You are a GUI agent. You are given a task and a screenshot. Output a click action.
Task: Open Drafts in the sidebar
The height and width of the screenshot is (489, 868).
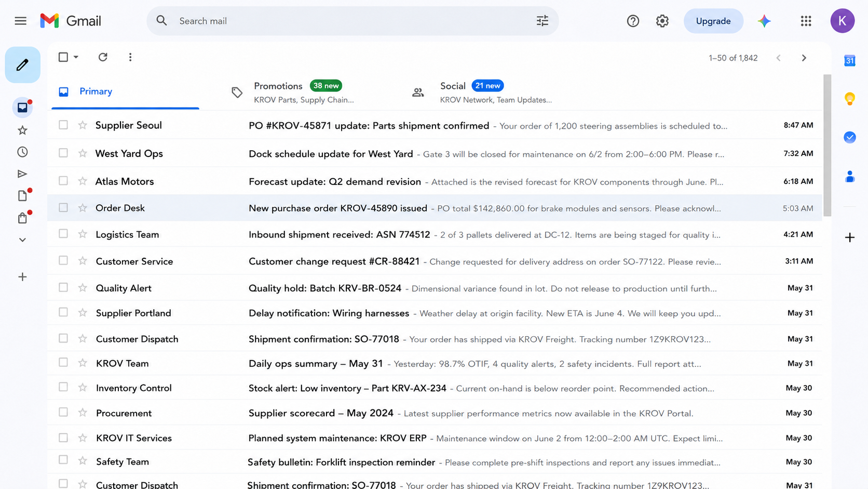tap(22, 196)
